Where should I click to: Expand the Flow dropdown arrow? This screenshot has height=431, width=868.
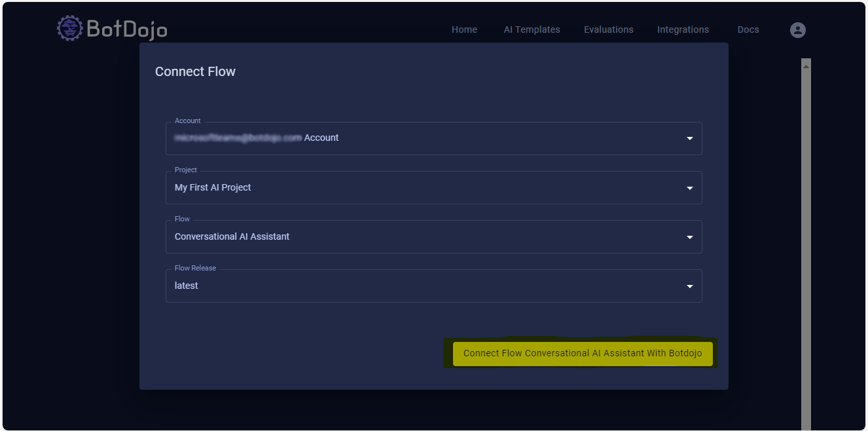(x=689, y=237)
